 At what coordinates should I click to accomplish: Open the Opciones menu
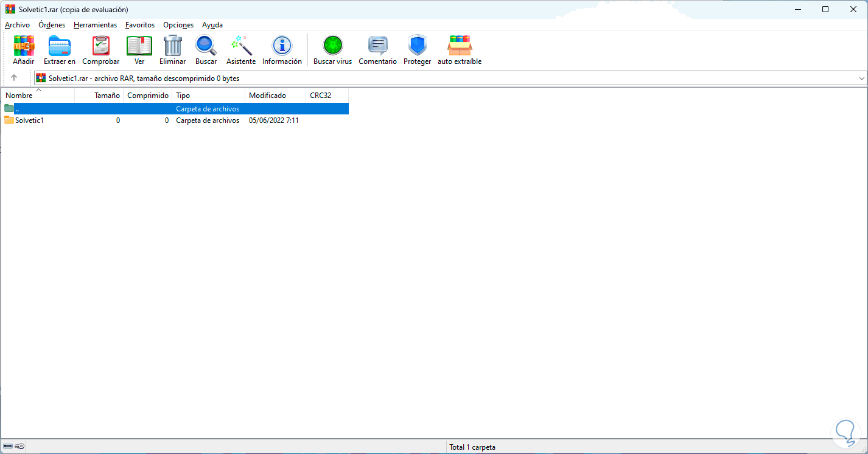tap(178, 25)
